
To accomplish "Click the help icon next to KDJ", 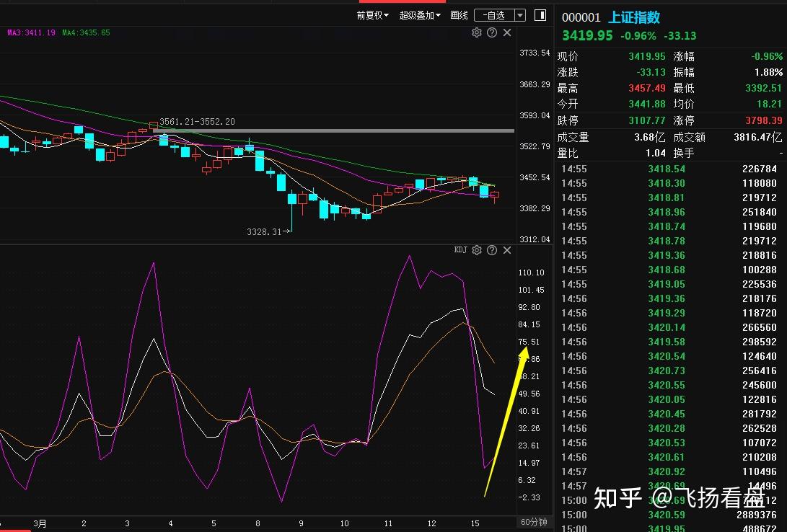I will point(493,250).
